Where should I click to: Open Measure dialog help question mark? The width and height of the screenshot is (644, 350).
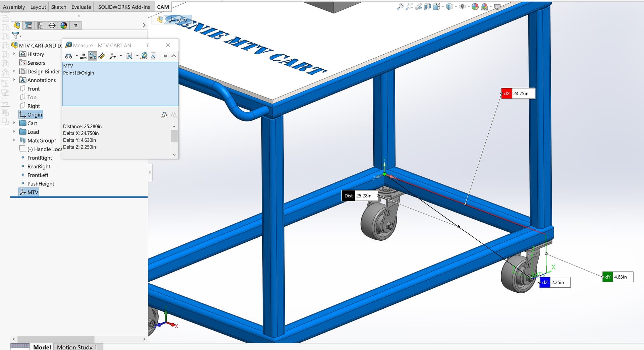coord(147,45)
